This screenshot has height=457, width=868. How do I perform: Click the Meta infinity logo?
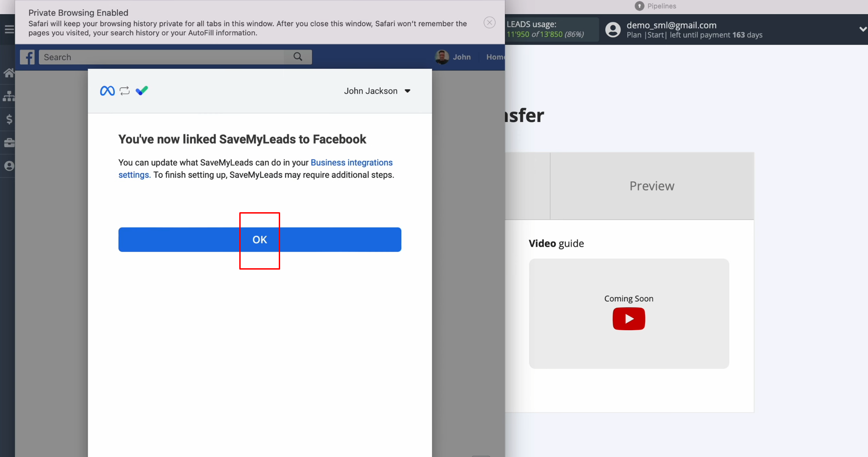coord(107,91)
